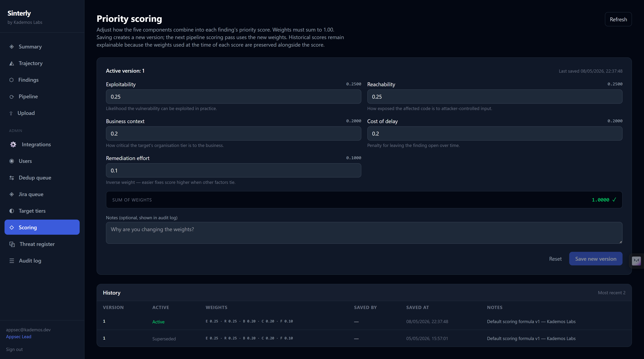The width and height of the screenshot is (644, 359).
Task: Click the Superseded status in History
Action: (164, 339)
